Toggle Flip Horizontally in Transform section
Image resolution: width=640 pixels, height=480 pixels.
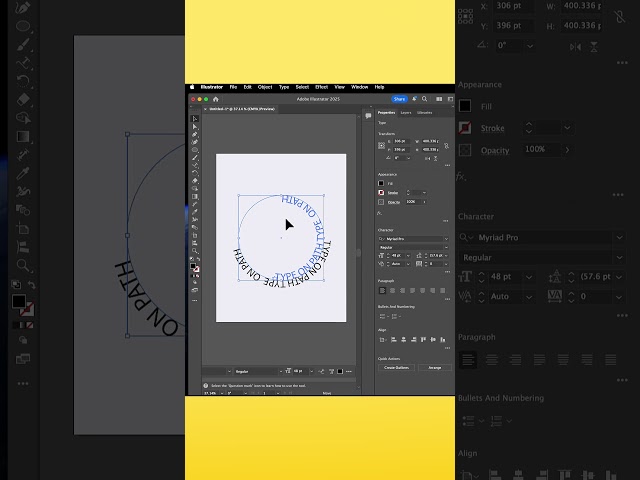tap(427, 158)
